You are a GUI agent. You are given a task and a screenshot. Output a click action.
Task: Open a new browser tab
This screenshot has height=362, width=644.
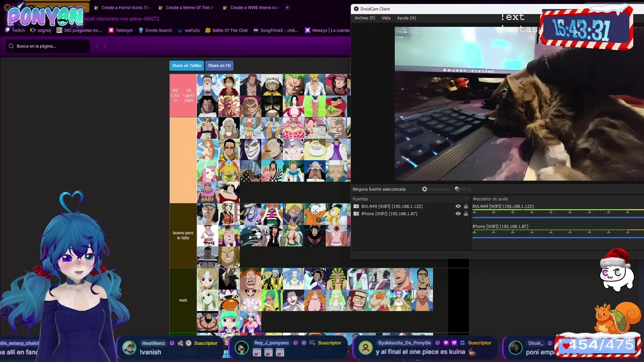click(x=287, y=8)
